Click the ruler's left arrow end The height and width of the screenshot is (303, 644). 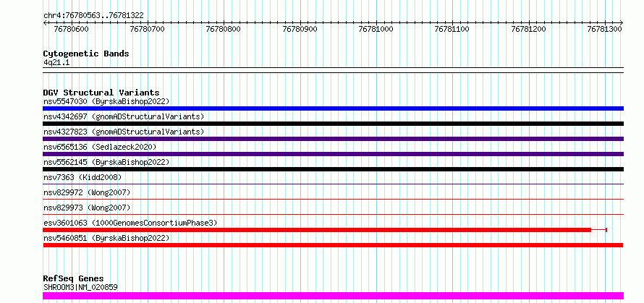[x=45, y=22]
